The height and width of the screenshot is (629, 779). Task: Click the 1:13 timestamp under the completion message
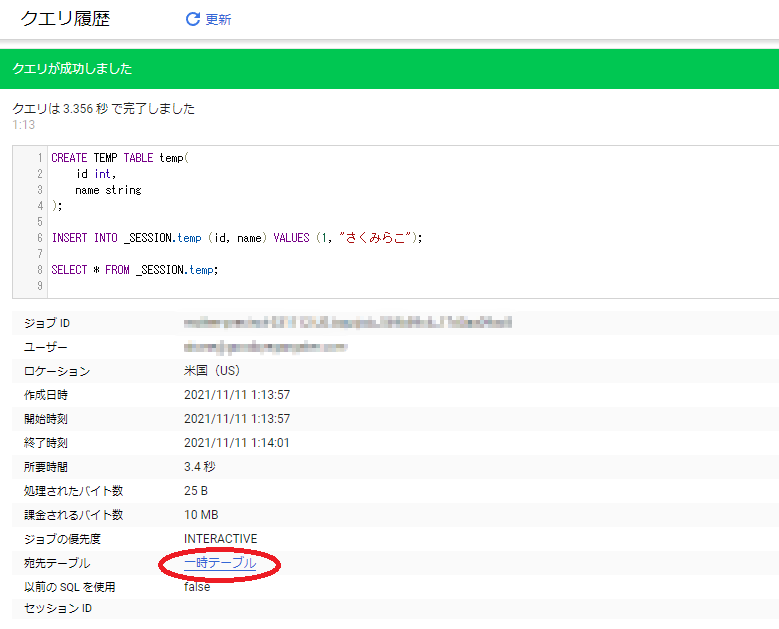[23, 125]
